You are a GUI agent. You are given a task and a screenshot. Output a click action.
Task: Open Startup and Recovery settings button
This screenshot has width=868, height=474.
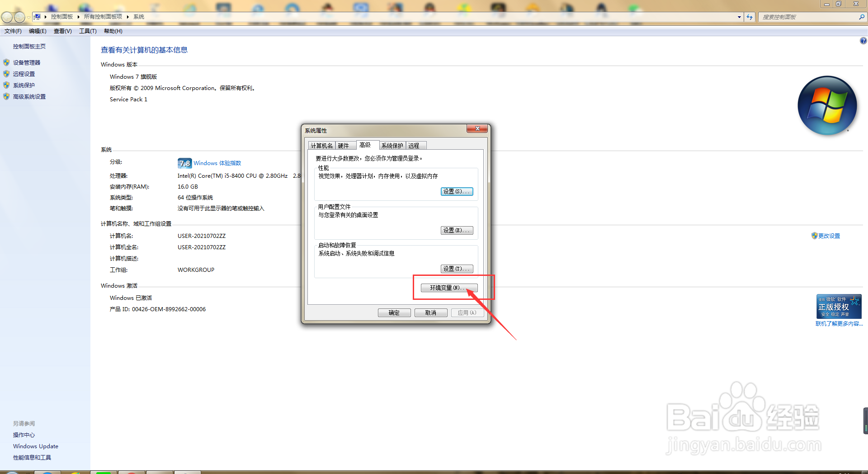click(457, 269)
